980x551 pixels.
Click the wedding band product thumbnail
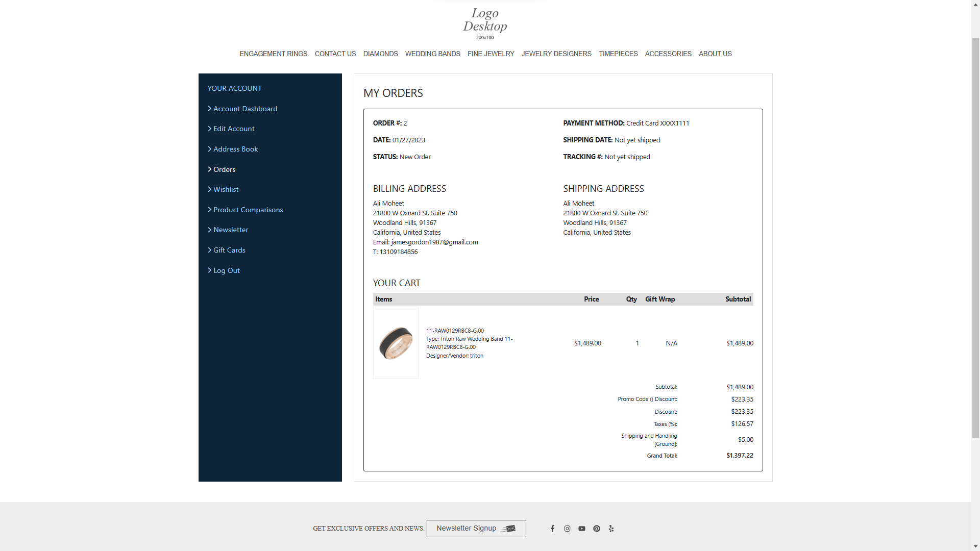(x=396, y=343)
